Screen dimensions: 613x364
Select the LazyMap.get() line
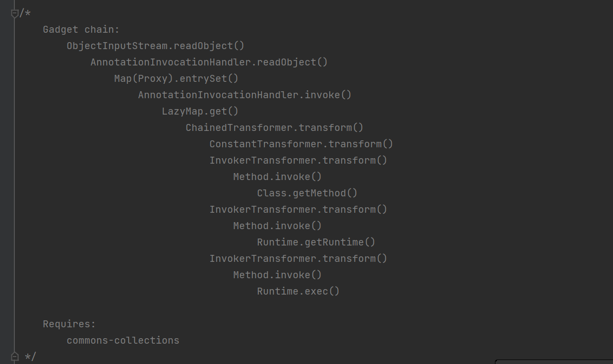tap(200, 112)
